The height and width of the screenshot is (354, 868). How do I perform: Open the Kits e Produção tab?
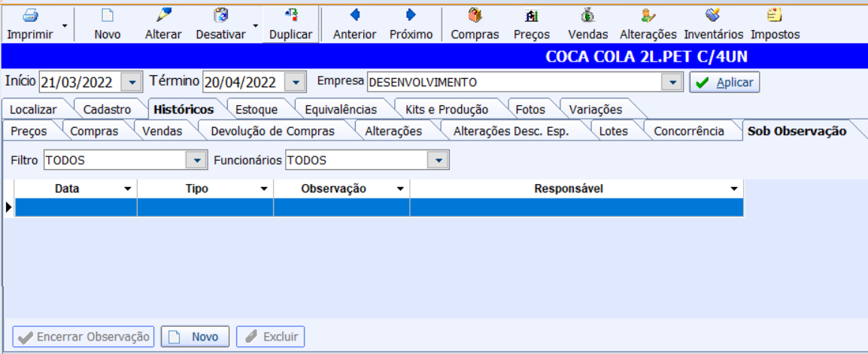click(447, 110)
